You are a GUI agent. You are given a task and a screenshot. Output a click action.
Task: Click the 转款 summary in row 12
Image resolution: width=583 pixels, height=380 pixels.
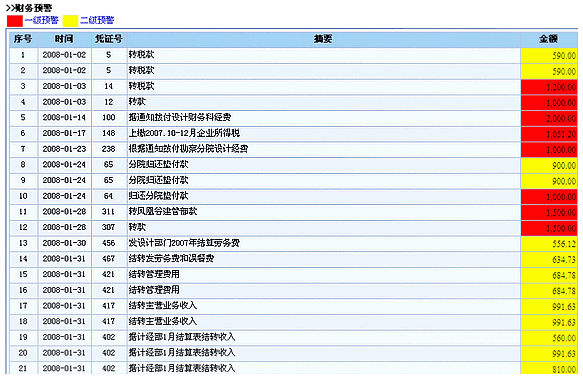(x=137, y=227)
